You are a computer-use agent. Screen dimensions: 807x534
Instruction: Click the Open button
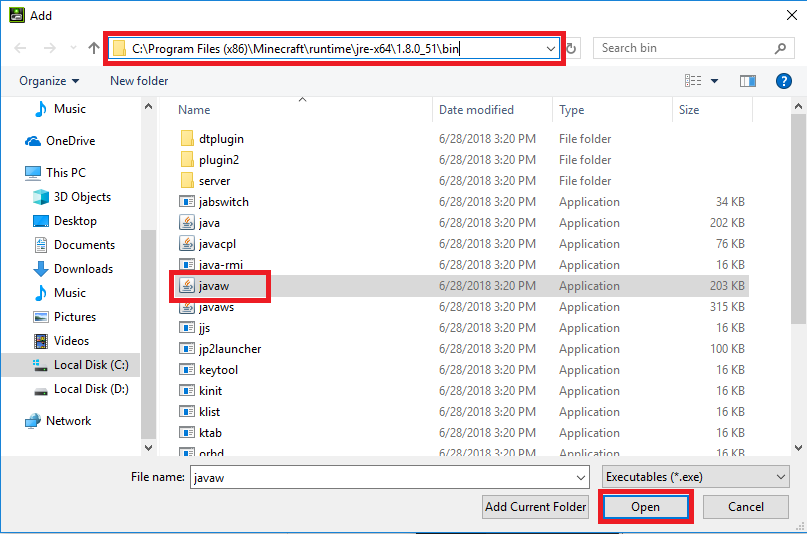(x=645, y=507)
